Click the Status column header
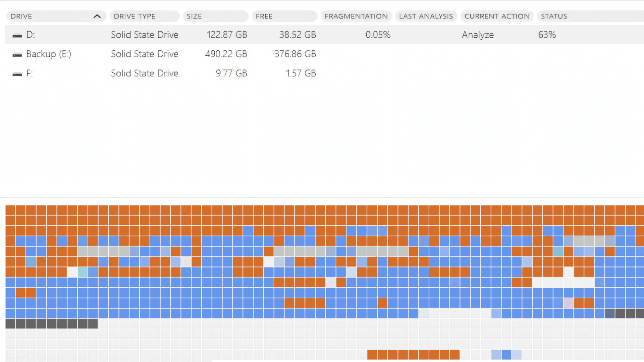 click(x=554, y=16)
